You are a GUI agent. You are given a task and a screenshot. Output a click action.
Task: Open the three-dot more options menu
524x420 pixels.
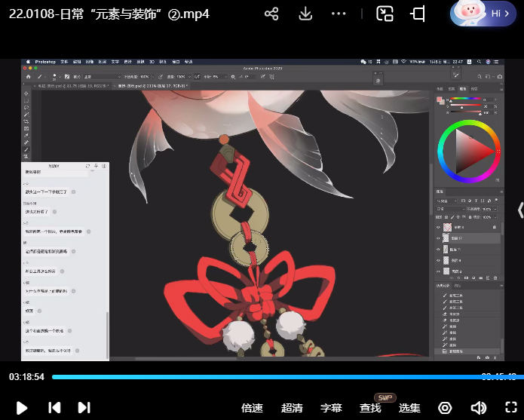point(339,14)
